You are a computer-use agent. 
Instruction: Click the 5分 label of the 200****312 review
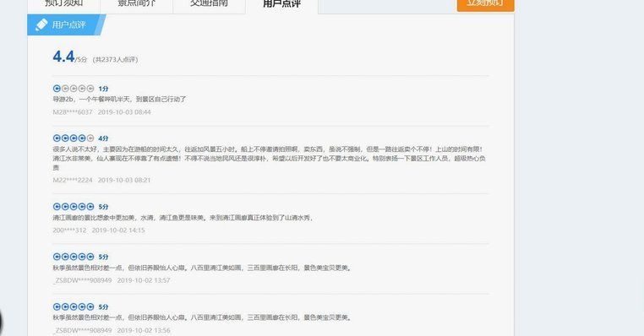click(103, 207)
